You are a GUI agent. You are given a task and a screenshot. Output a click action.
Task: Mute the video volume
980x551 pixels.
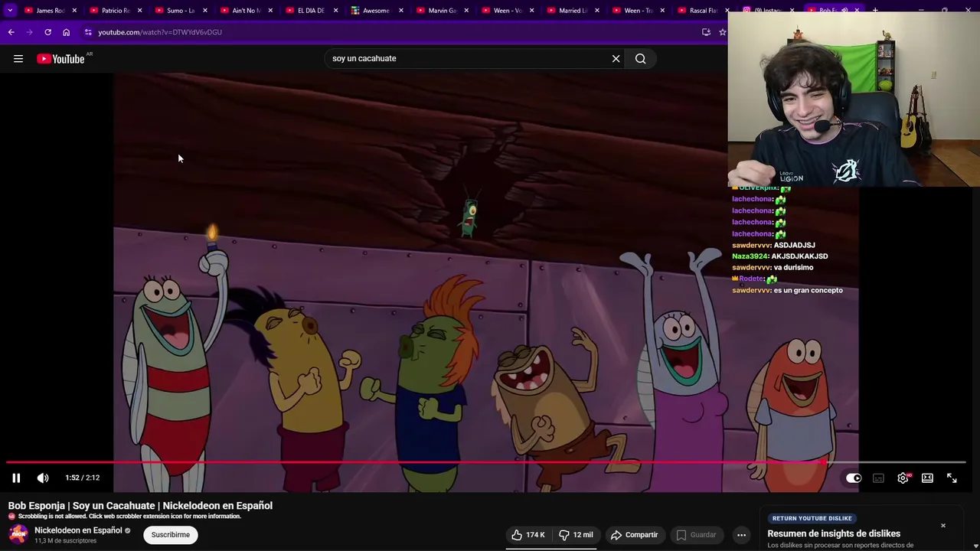(43, 478)
